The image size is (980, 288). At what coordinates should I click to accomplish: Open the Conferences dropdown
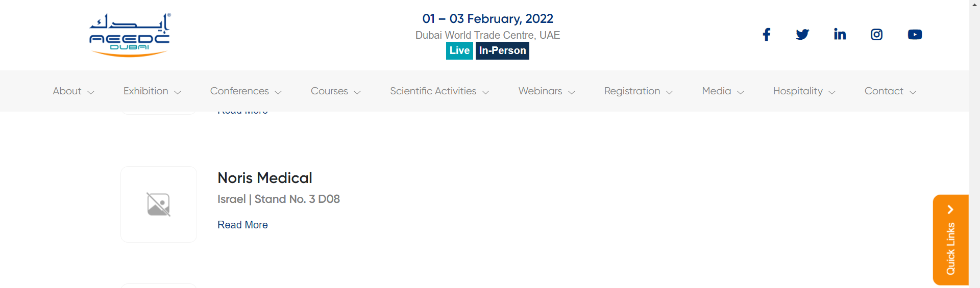pyautogui.click(x=246, y=91)
